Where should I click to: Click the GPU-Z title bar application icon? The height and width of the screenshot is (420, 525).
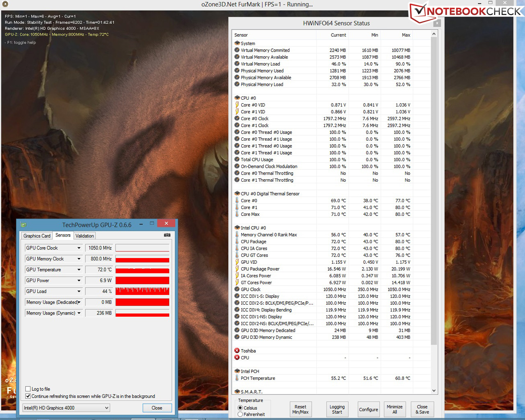pyautogui.click(x=23, y=225)
